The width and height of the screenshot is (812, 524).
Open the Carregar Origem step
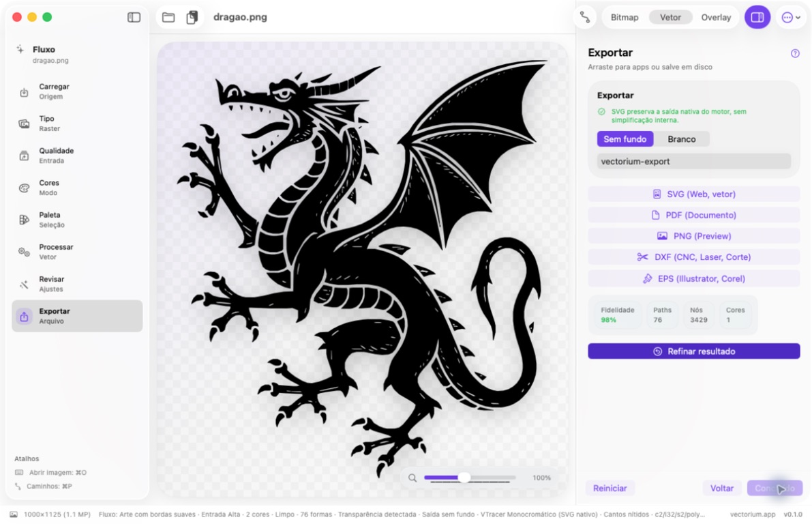(x=77, y=91)
